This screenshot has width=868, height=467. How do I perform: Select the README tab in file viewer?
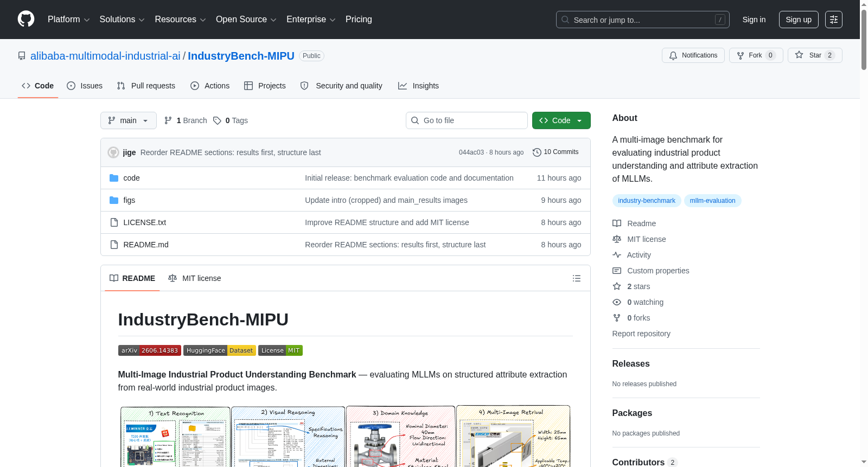[x=132, y=278]
